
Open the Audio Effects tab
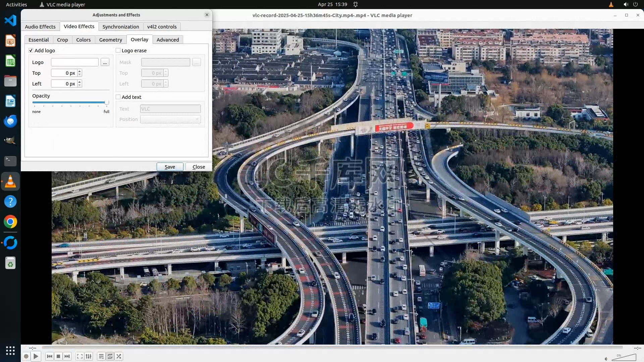tap(40, 27)
